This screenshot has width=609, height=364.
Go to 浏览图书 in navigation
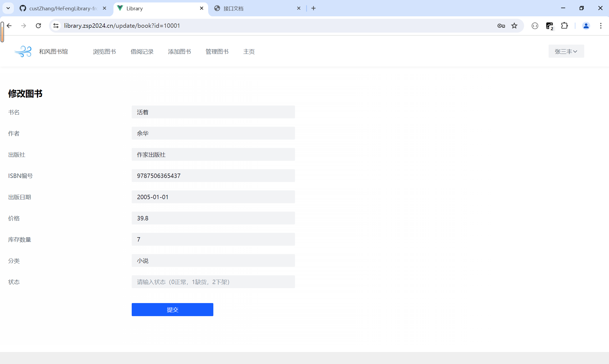point(104,51)
